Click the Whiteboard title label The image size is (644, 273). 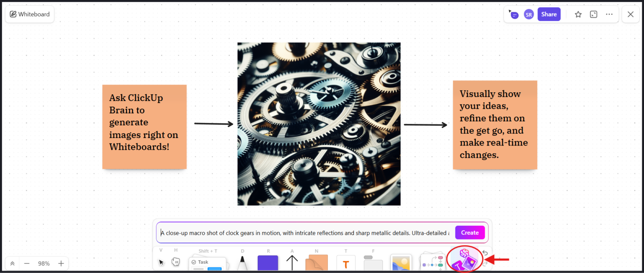29,14
